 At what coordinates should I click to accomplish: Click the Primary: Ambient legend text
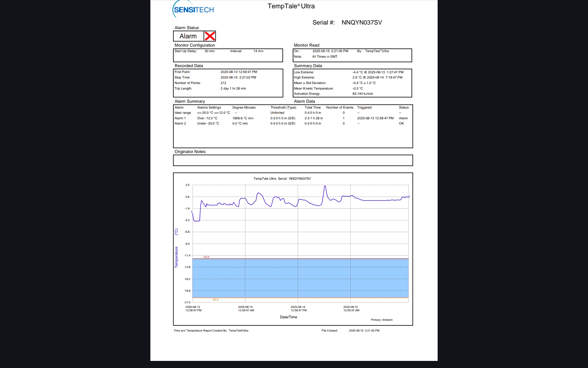click(381, 320)
